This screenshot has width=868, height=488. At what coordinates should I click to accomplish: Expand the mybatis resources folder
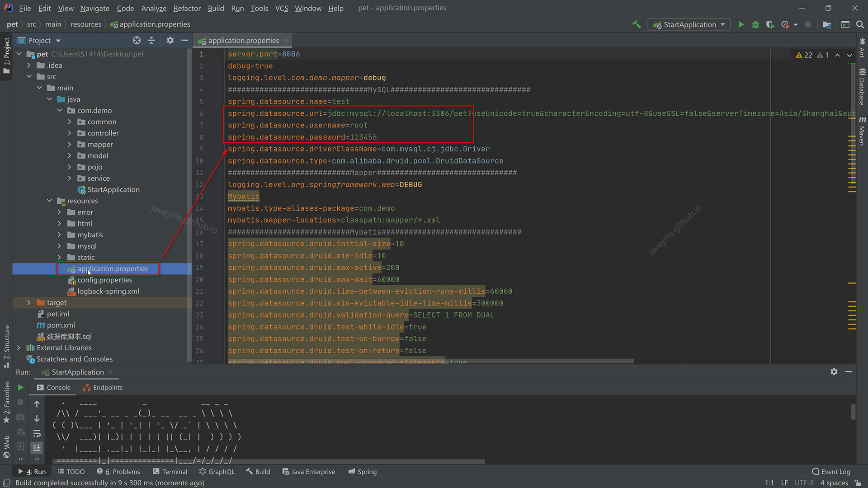(59, 235)
